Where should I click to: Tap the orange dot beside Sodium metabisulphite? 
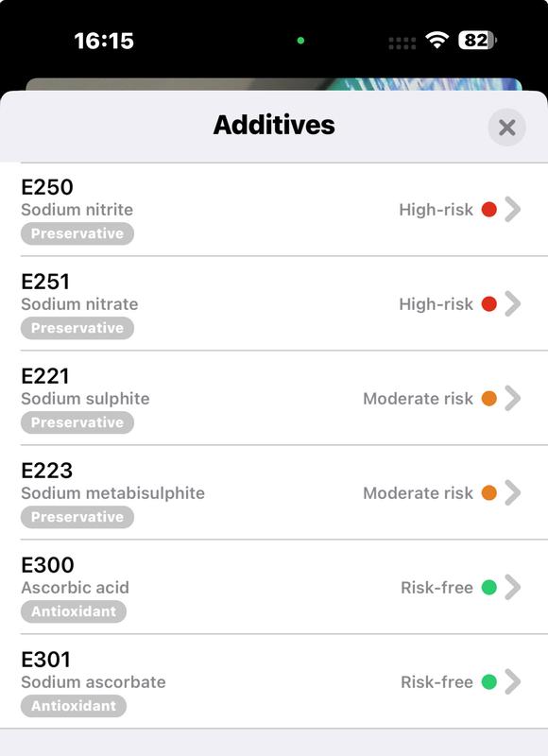click(x=488, y=493)
